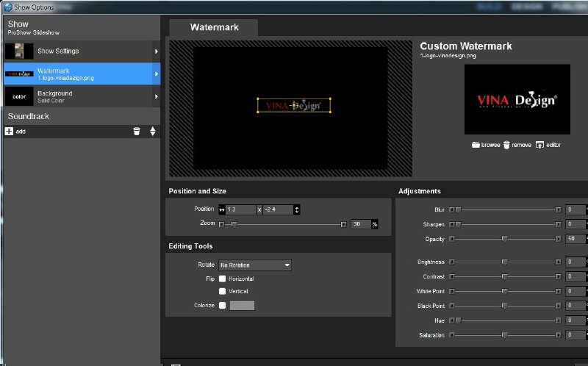Click the Show Settings thumbnail icon
The height and width of the screenshot is (366, 588).
18,51
